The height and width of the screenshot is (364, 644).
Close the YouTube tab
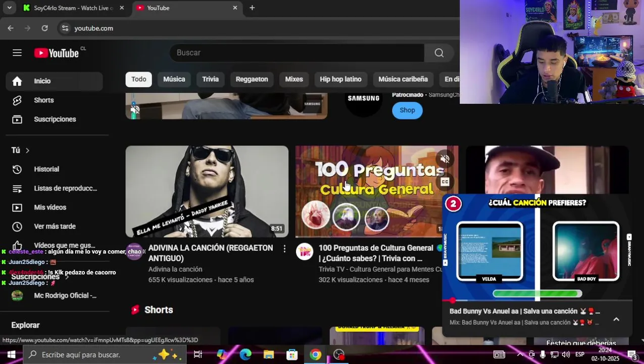pyautogui.click(x=235, y=8)
